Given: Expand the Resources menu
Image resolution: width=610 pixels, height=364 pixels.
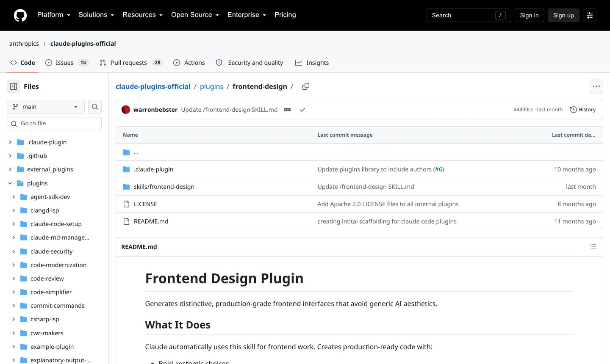Looking at the screenshot, I should [143, 15].
